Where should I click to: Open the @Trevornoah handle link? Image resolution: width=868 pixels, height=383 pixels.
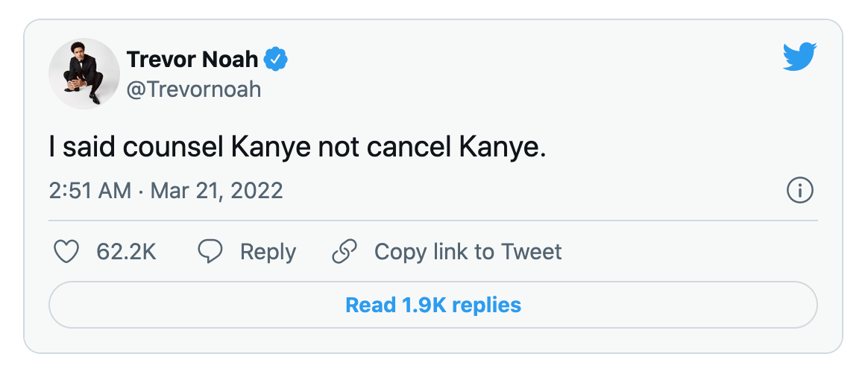point(194,89)
